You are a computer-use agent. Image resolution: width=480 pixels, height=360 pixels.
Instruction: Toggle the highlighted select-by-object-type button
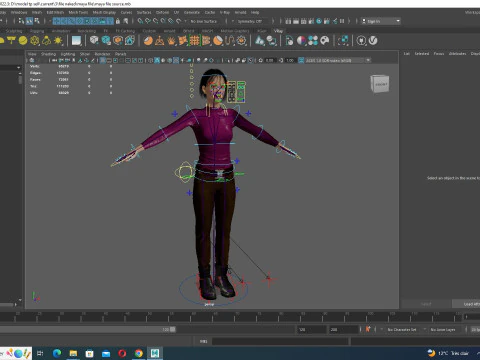point(29,21)
